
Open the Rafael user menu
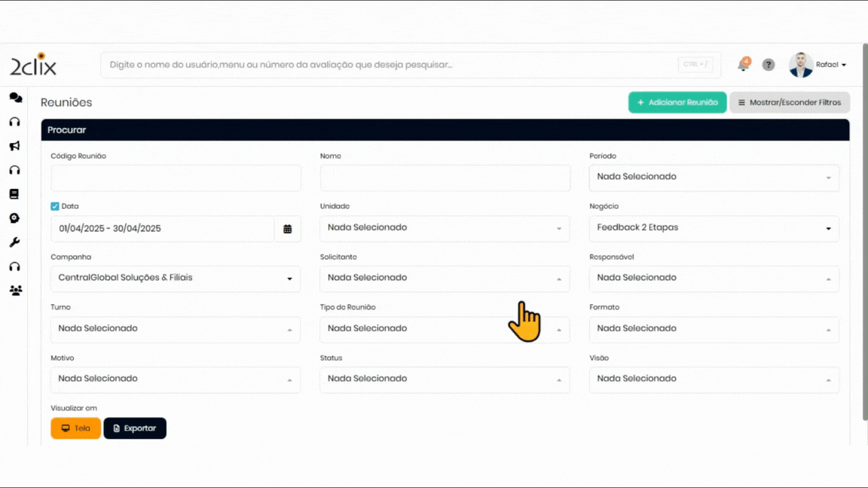pos(818,65)
